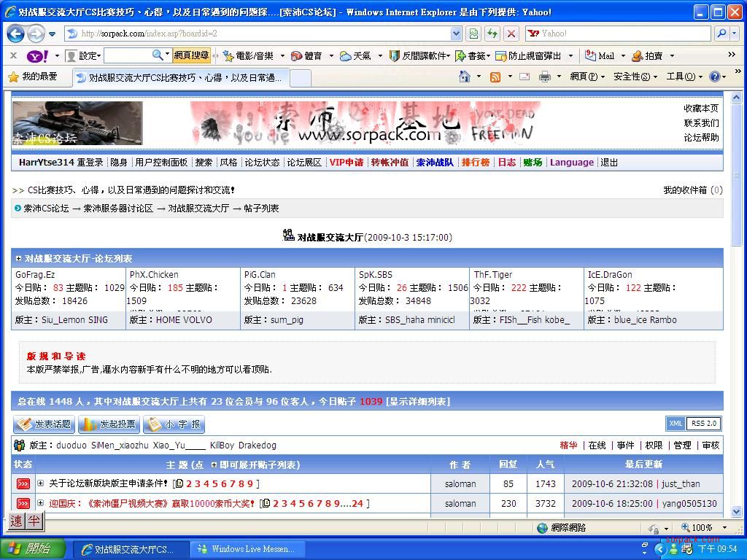
Task: Select the VIP申请 menu item
Action: pyautogui.click(x=346, y=163)
